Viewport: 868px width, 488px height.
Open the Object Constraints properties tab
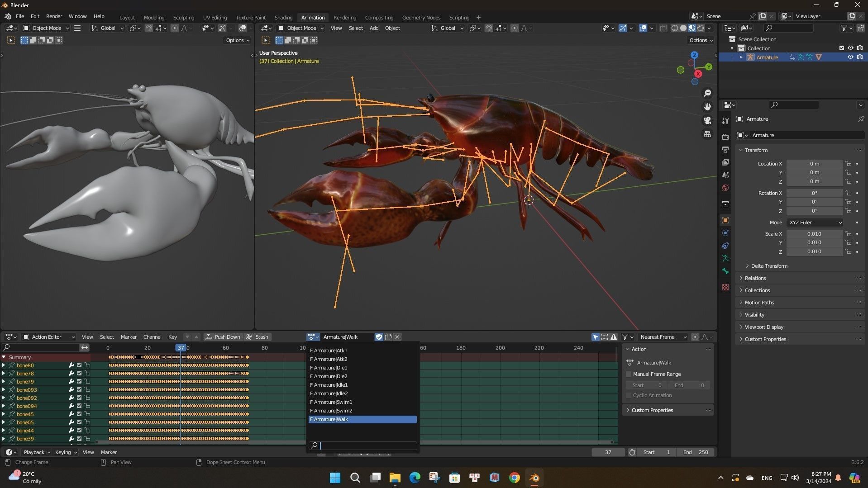[725, 246]
